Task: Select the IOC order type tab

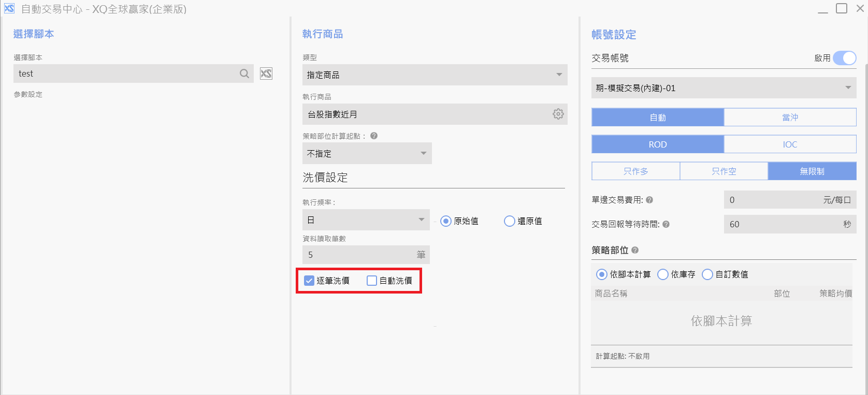Action: pyautogui.click(x=790, y=144)
